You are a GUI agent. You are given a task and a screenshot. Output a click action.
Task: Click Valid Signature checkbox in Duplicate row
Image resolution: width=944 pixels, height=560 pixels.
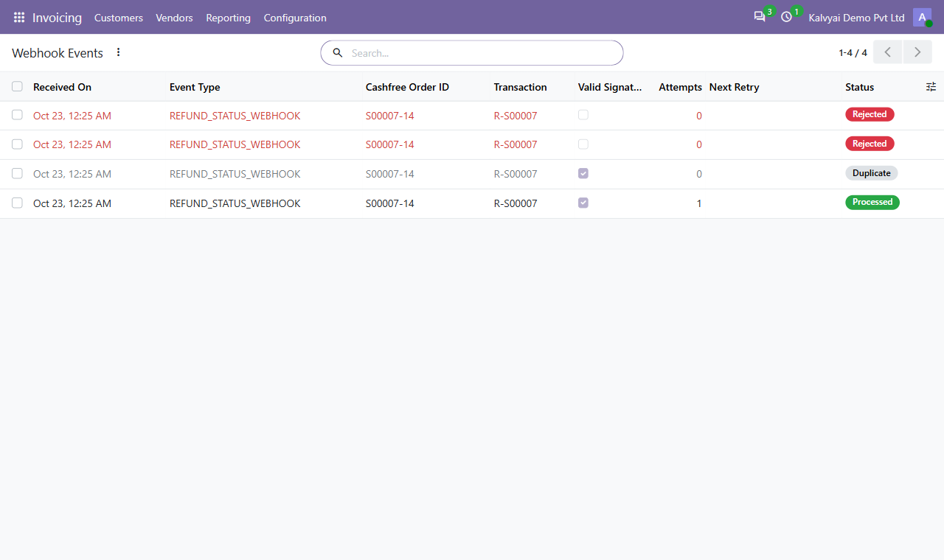[583, 173]
